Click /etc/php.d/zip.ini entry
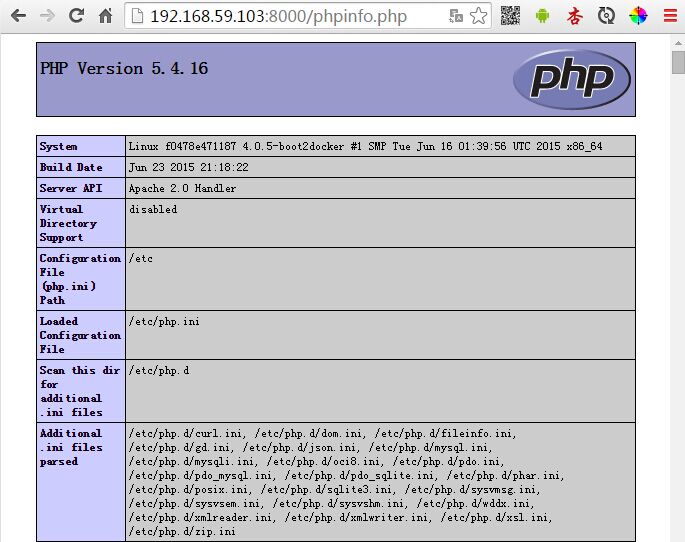This screenshot has width=685, height=542. [182, 532]
